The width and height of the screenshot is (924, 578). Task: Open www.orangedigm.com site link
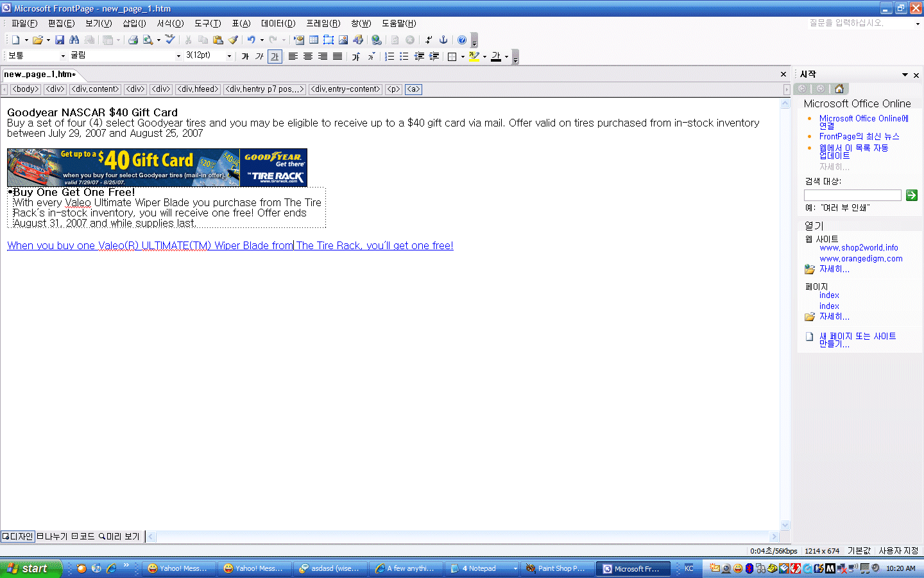pos(861,259)
